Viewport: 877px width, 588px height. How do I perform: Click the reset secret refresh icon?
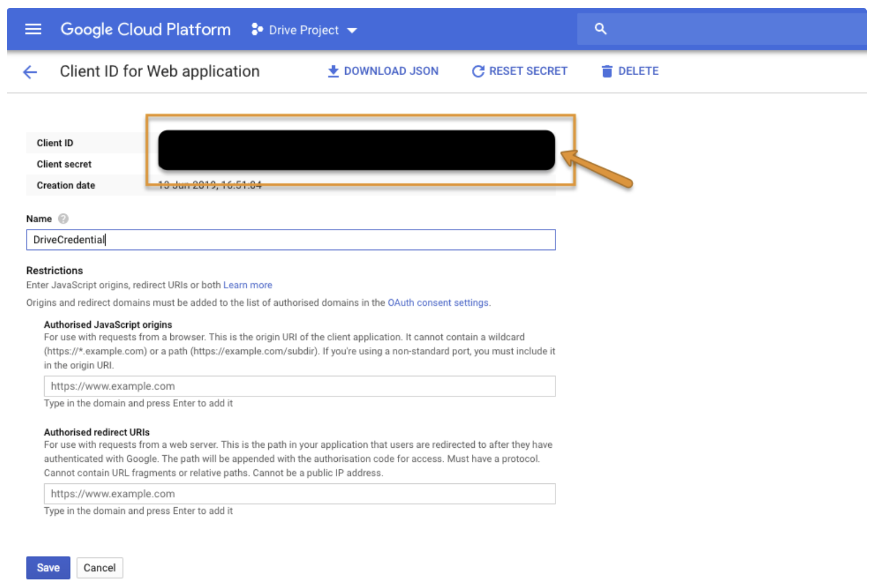478,71
